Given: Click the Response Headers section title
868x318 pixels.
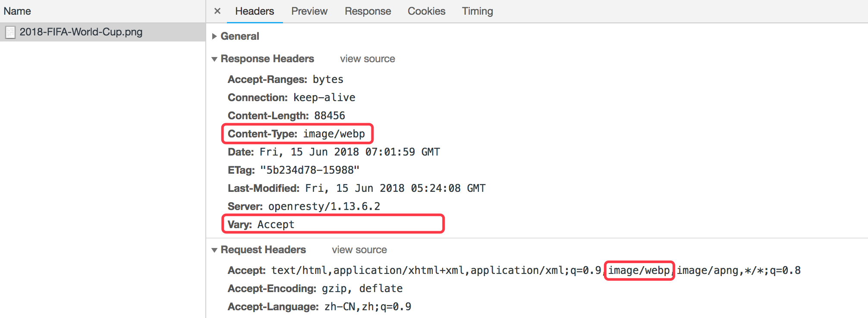Looking at the screenshot, I should [x=267, y=59].
